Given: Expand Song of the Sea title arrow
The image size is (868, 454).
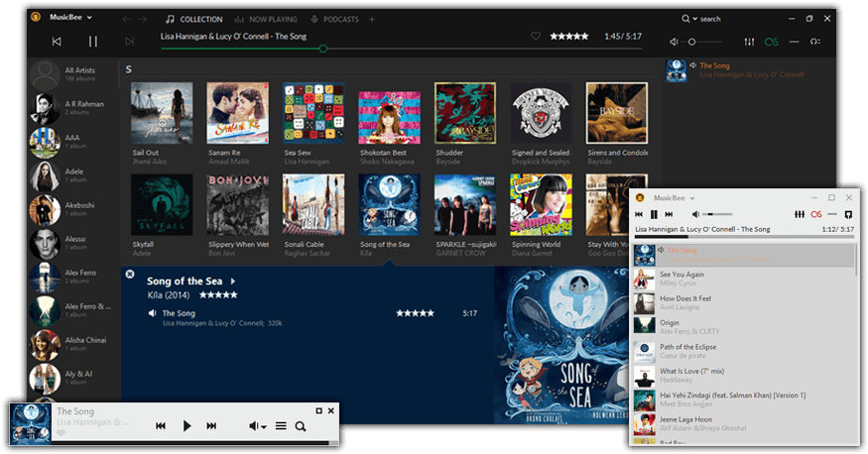Looking at the screenshot, I should 233,282.
